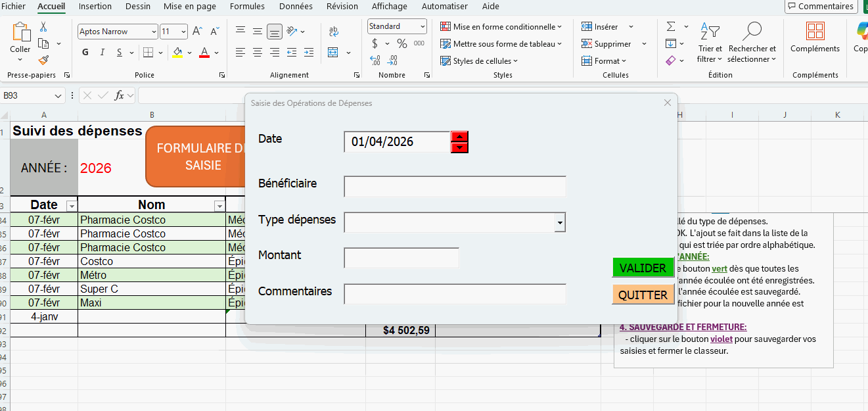The height and width of the screenshot is (411, 868).
Task: Open the Type dépenses combo box dropdown
Action: 560,223
